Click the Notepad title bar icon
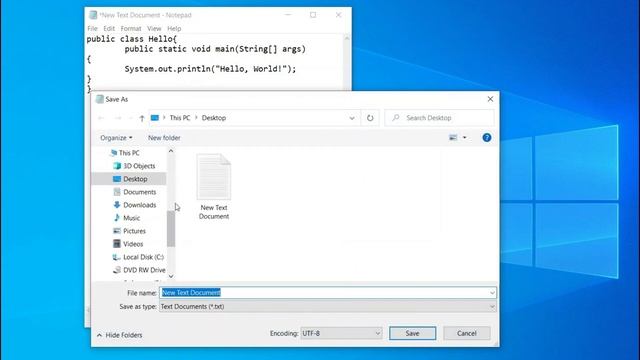The width and height of the screenshot is (640, 360). point(93,15)
